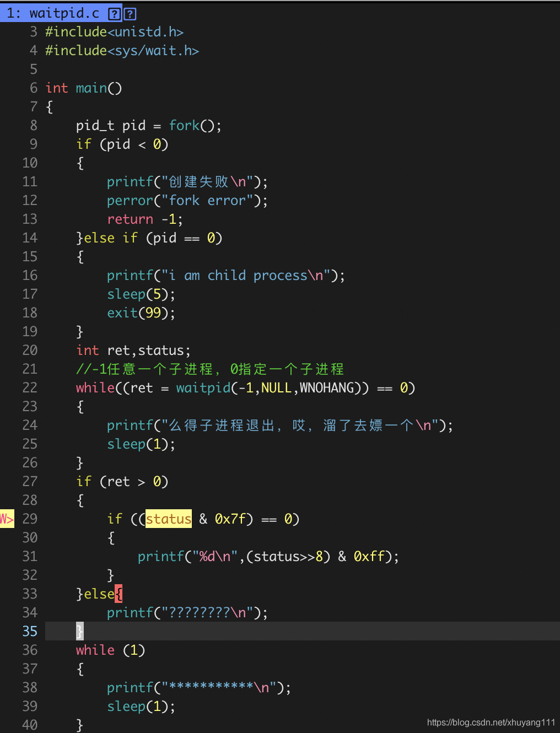Click line number 6 in the gutter
The height and width of the screenshot is (733, 560).
[x=34, y=88]
